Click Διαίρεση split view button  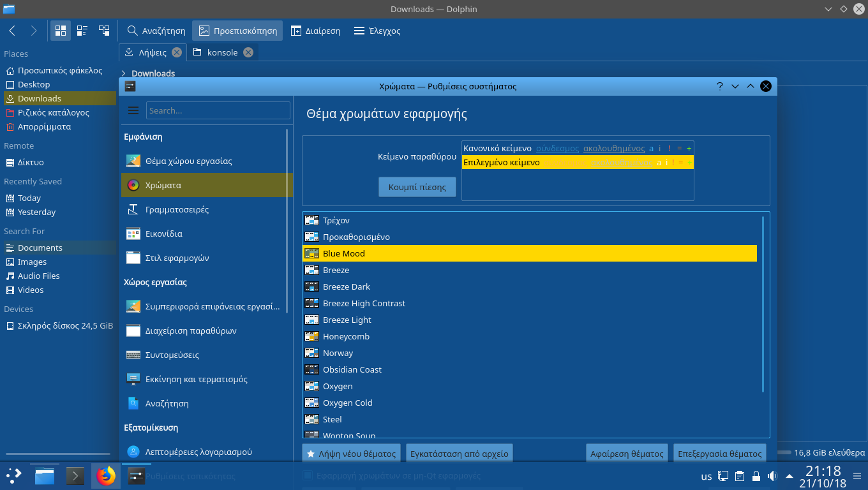click(316, 31)
